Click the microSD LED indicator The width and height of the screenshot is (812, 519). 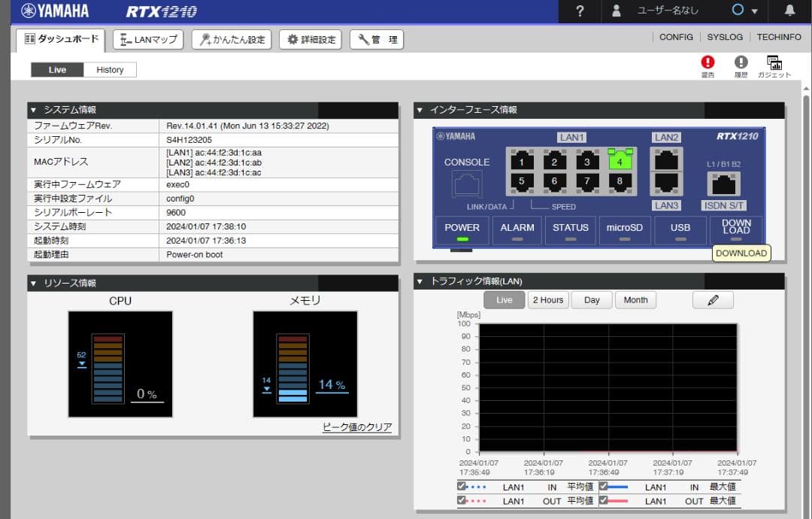[625, 238]
